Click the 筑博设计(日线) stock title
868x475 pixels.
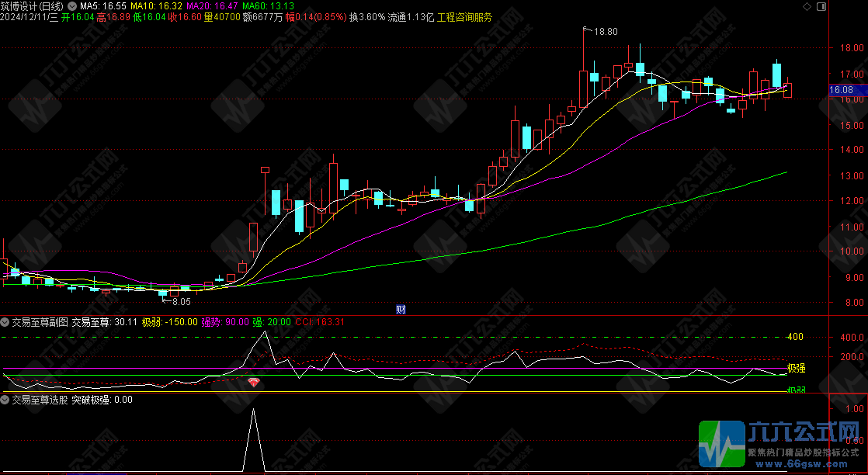pyautogui.click(x=33, y=6)
